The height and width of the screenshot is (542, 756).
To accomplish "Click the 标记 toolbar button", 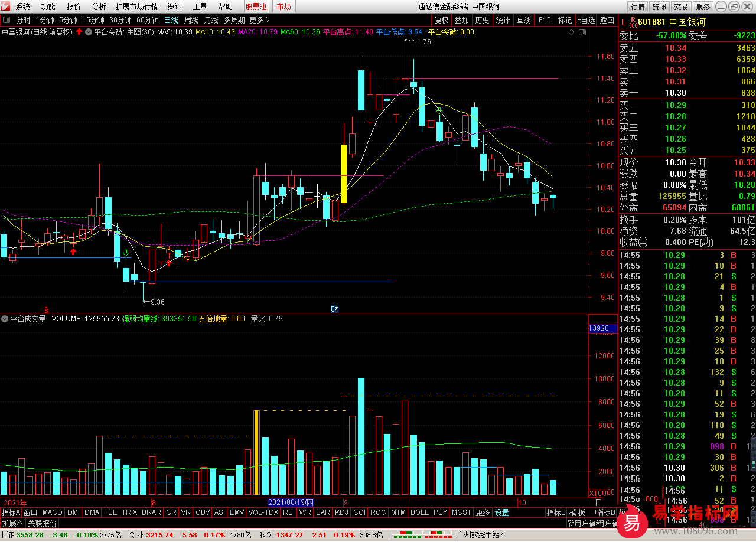I will (x=565, y=20).
